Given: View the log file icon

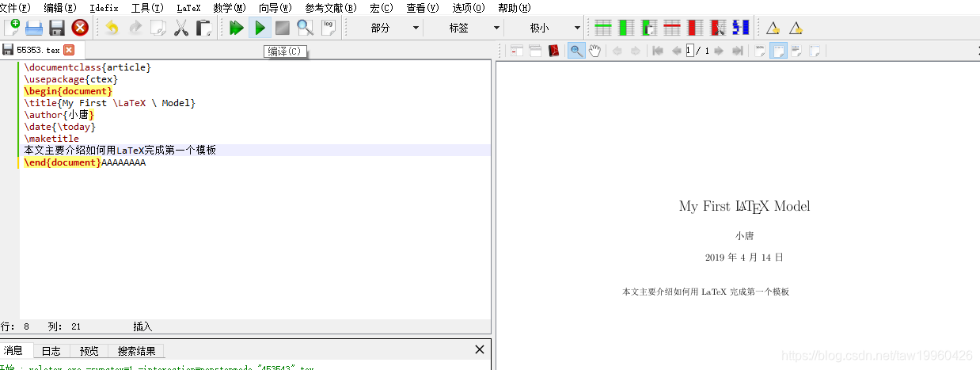Looking at the screenshot, I should (329, 28).
